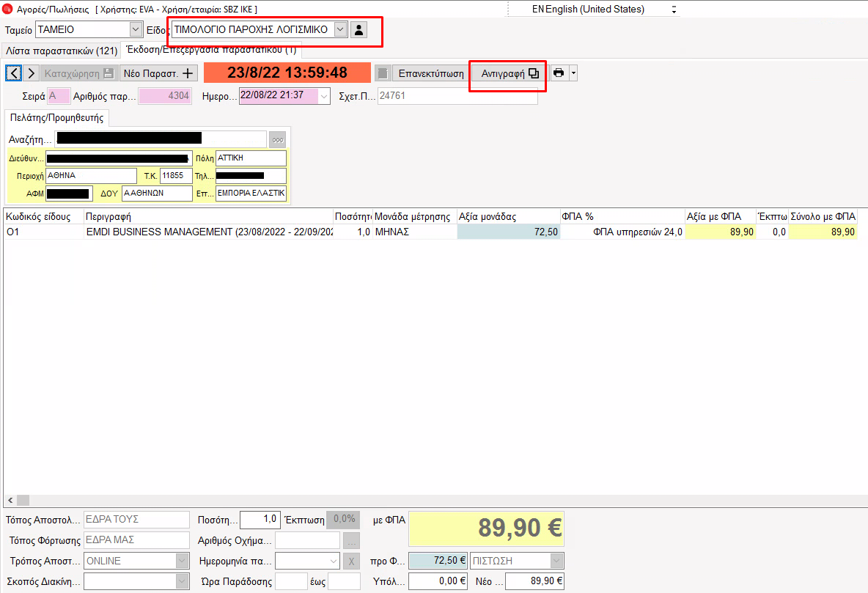Open the ΤΙΜΟΛΟΓΙΟ ΠΑΡΟΧΗΣ ΛΟΓΙΣΜΙΚΟ type dropdown
The width and height of the screenshot is (868, 593).
point(340,29)
